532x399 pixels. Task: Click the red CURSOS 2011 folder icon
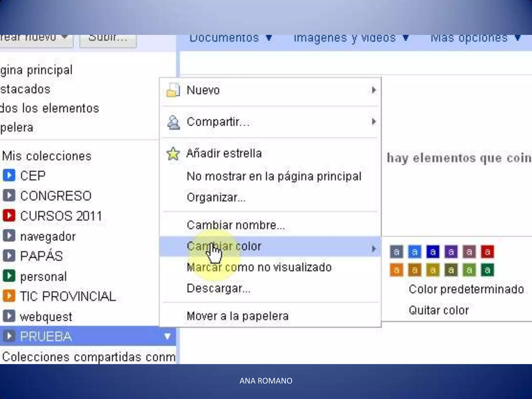9,216
